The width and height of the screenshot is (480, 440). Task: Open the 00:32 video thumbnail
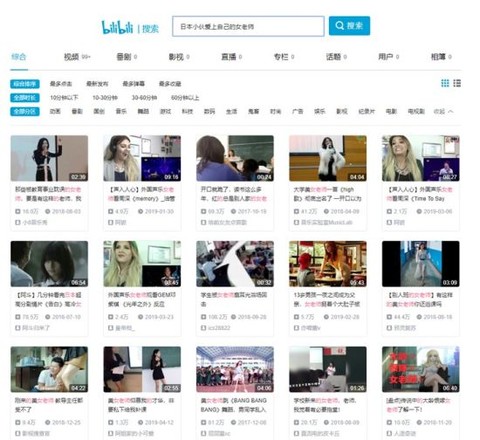point(235,264)
